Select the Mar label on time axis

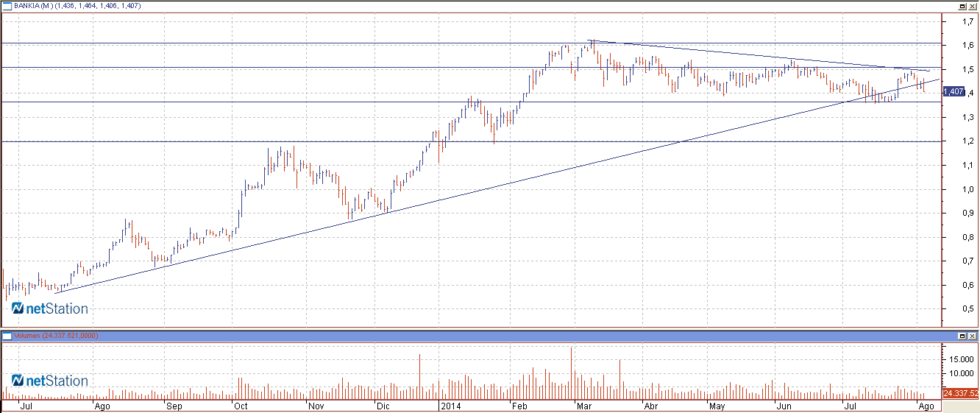point(585,406)
